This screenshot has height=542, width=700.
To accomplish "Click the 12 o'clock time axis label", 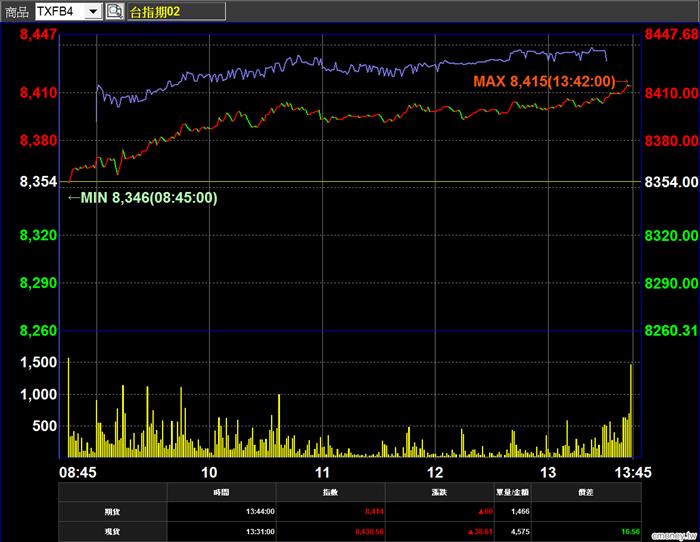I will coord(435,472).
